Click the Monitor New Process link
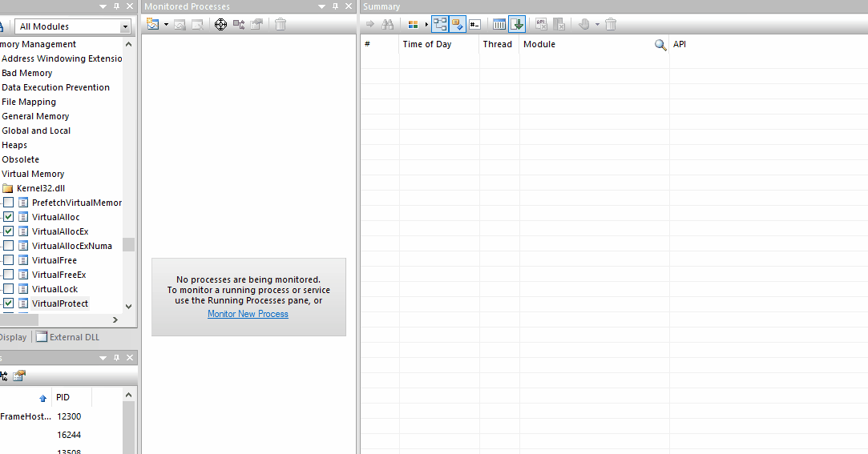Viewport: 868px width, 454px height. click(248, 314)
